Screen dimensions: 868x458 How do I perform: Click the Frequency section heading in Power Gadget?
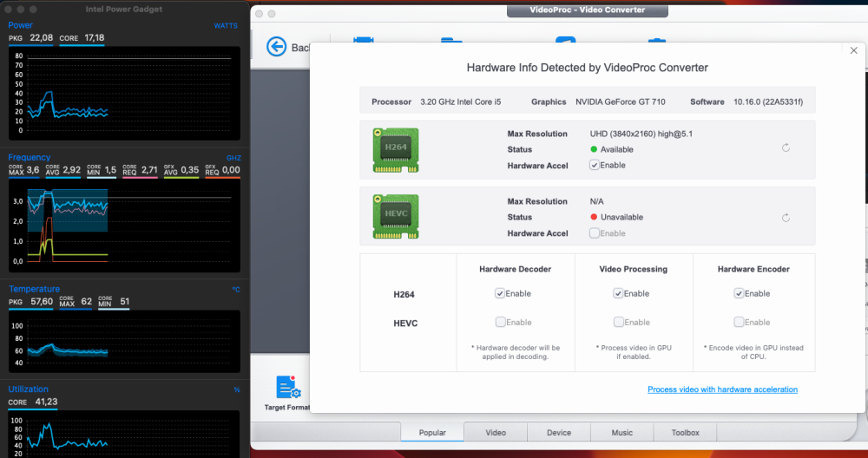pos(30,158)
